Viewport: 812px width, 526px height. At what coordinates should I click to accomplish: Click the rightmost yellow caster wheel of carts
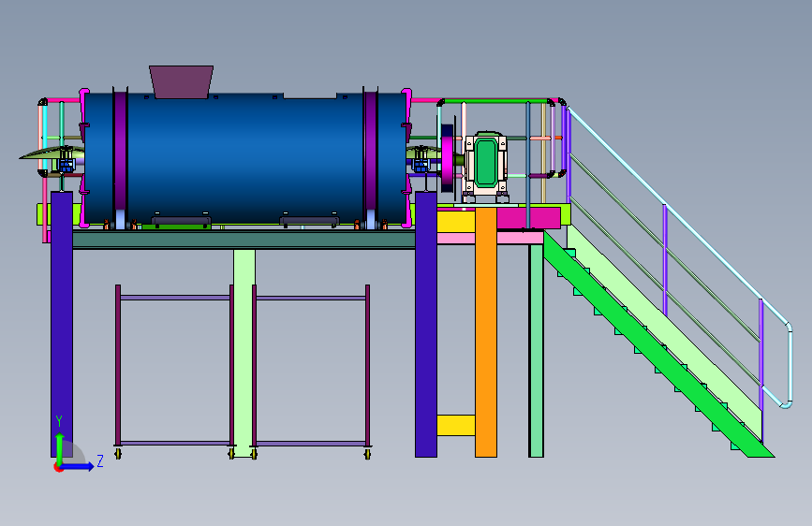click(x=368, y=454)
